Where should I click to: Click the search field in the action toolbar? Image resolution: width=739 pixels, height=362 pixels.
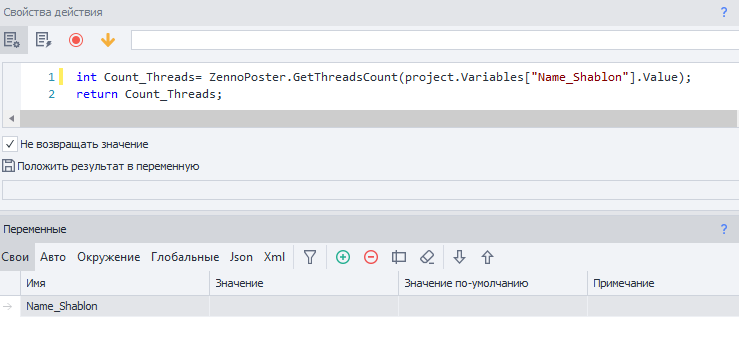pyautogui.click(x=435, y=40)
